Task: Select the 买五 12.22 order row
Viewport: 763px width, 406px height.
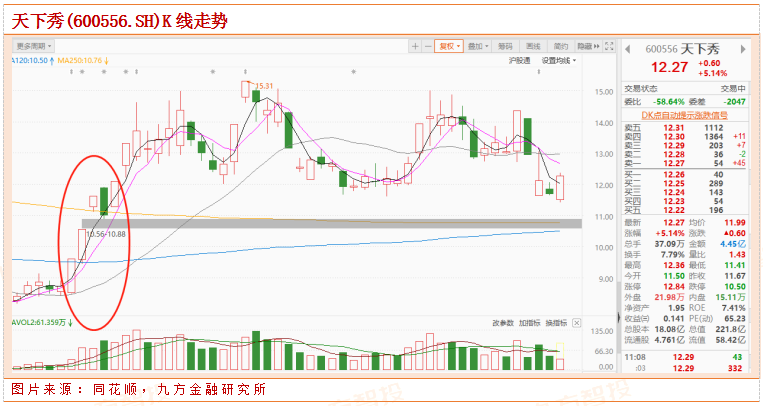Action: coord(685,210)
